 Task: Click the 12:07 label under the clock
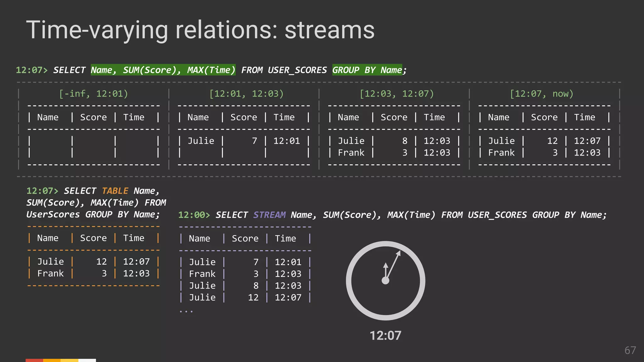coord(386,336)
